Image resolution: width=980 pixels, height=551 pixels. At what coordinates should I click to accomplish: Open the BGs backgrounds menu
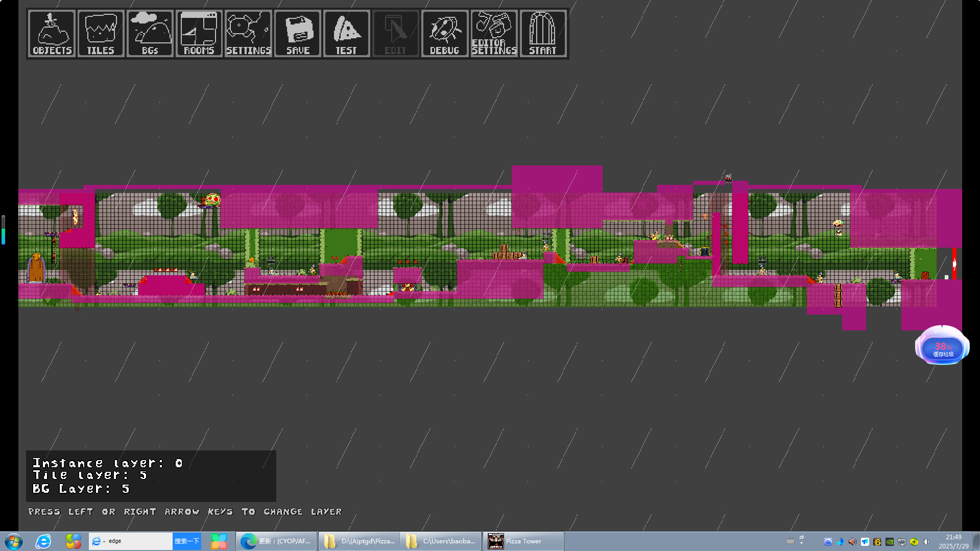[x=150, y=34]
